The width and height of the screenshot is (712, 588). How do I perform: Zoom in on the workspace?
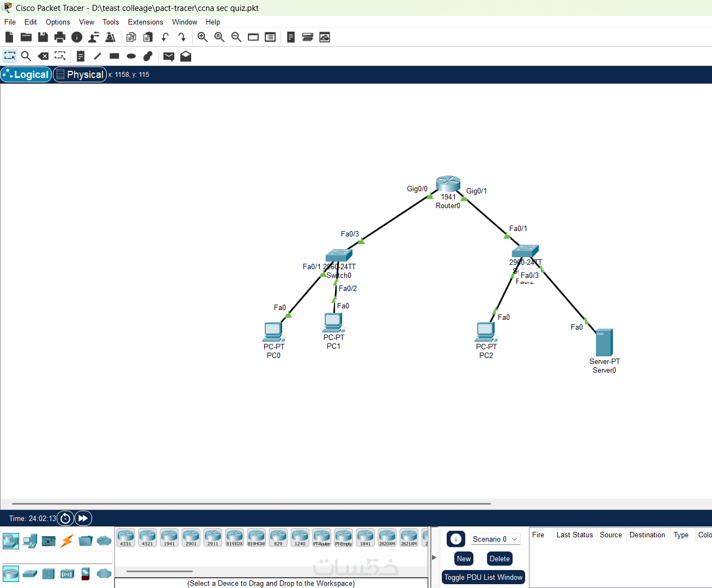pyautogui.click(x=203, y=37)
